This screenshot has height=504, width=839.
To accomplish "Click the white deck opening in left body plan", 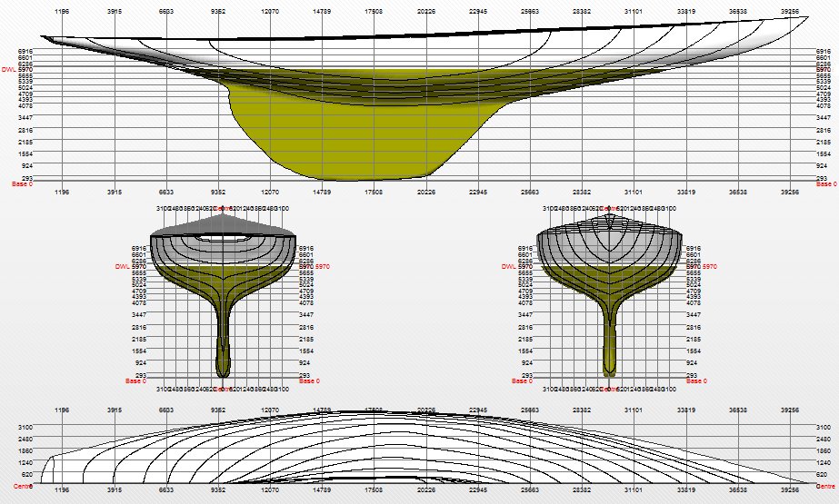I will tap(224, 239).
